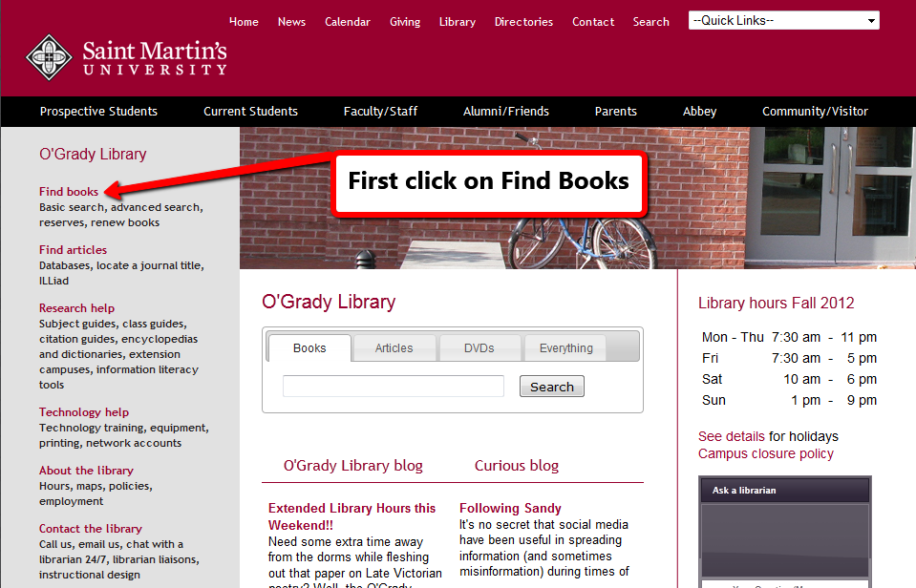Open the Quick Links dropdown
This screenshot has width=916, height=588.
tap(783, 19)
